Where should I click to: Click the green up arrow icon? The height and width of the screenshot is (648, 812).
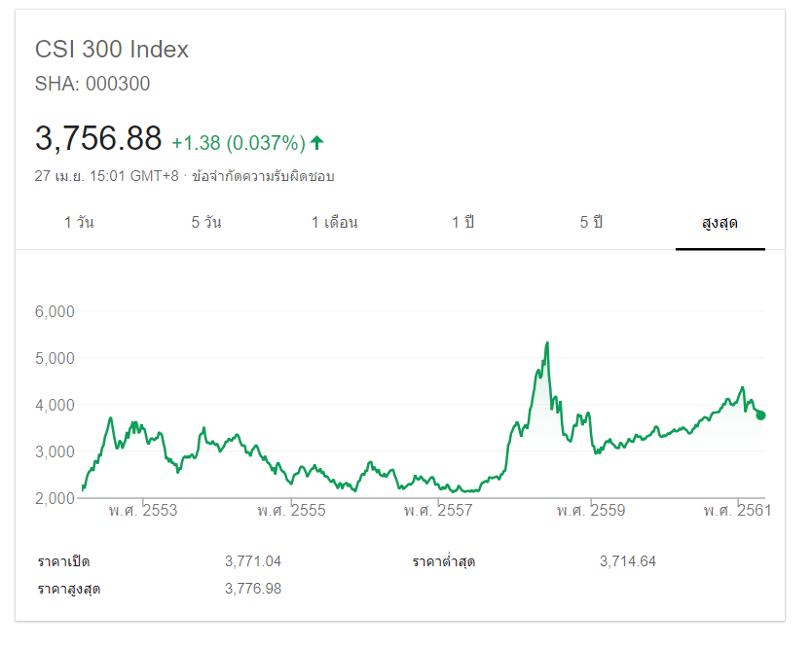[x=316, y=143]
